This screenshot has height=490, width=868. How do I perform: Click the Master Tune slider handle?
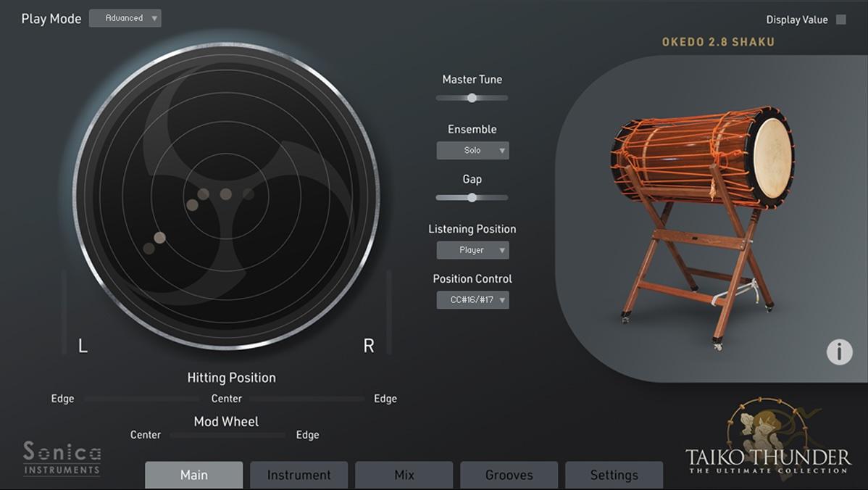[472, 98]
